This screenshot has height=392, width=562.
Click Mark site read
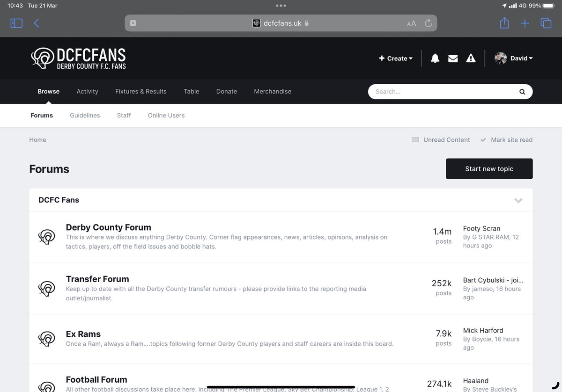[x=506, y=139]
